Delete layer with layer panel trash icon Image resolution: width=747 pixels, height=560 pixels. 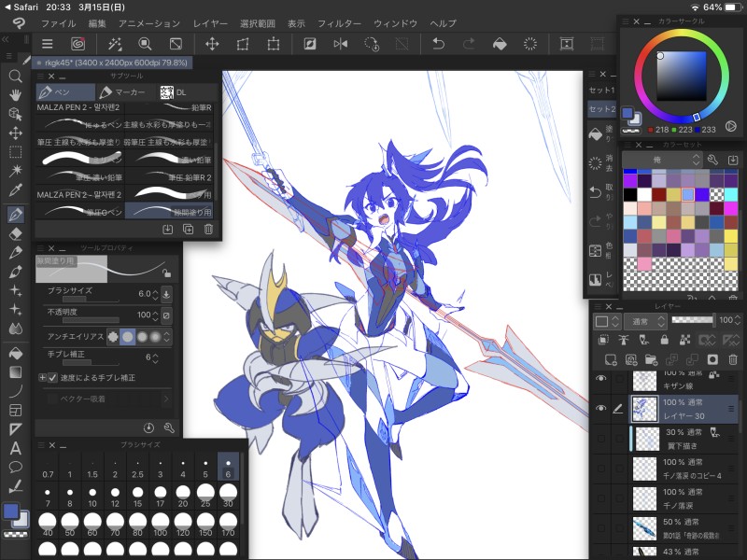733,359
